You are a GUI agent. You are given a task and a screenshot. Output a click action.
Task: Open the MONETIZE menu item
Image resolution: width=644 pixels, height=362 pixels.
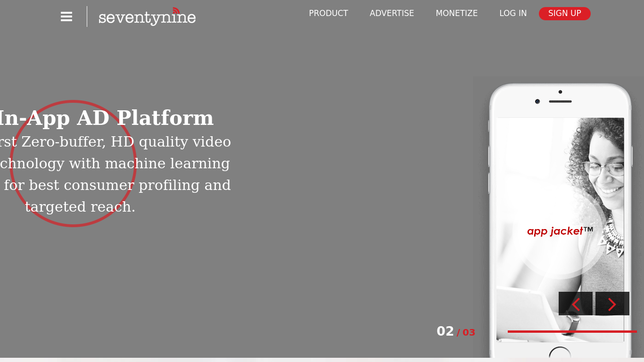coord(456,13)
